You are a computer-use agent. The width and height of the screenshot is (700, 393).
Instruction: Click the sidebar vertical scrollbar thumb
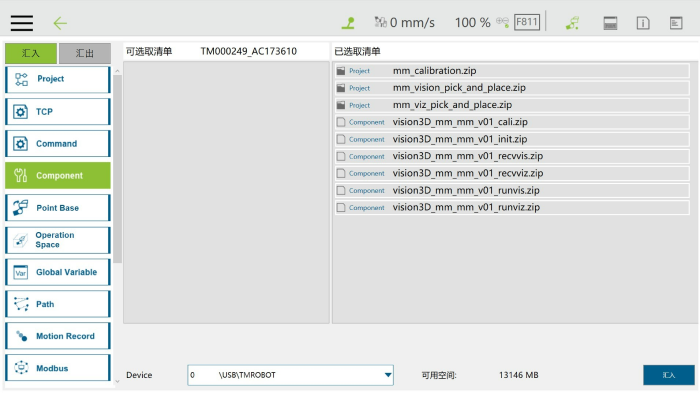[x=117, y=170]
